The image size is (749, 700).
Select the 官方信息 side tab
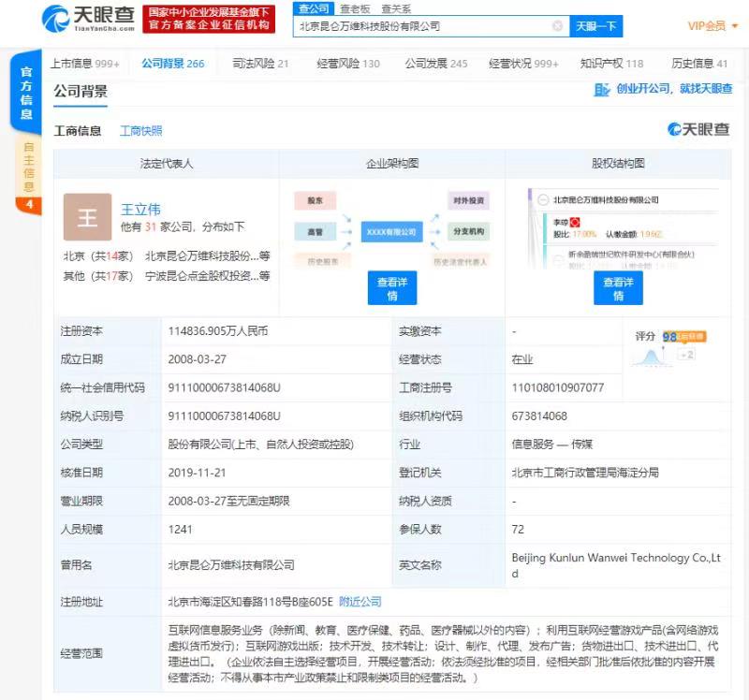(26, 93)
